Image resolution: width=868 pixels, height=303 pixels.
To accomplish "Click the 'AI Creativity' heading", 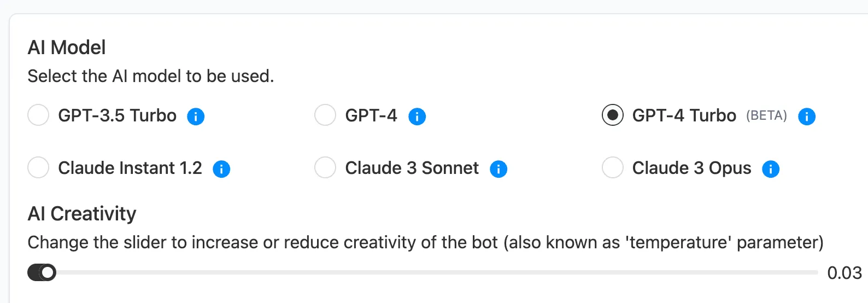I will pos(82,214).
